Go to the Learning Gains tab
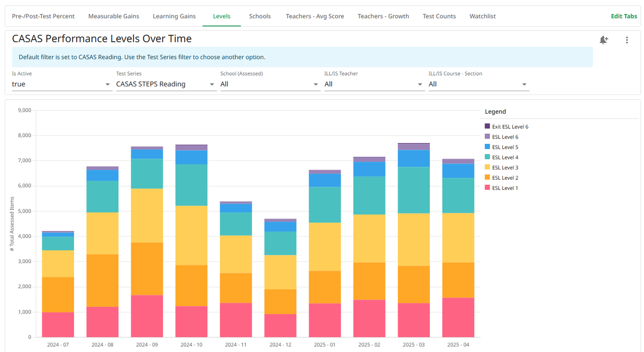 pos(174,16)
